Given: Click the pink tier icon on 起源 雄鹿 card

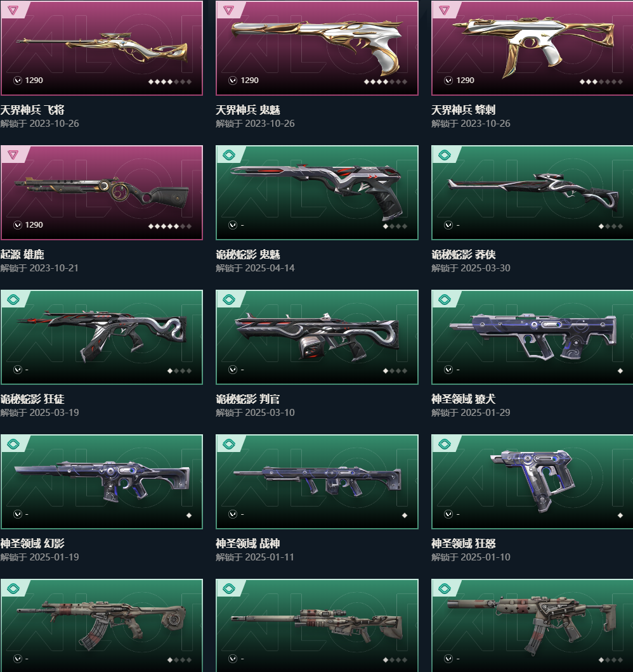Looking at the screenshot, I should pos(13,155).
